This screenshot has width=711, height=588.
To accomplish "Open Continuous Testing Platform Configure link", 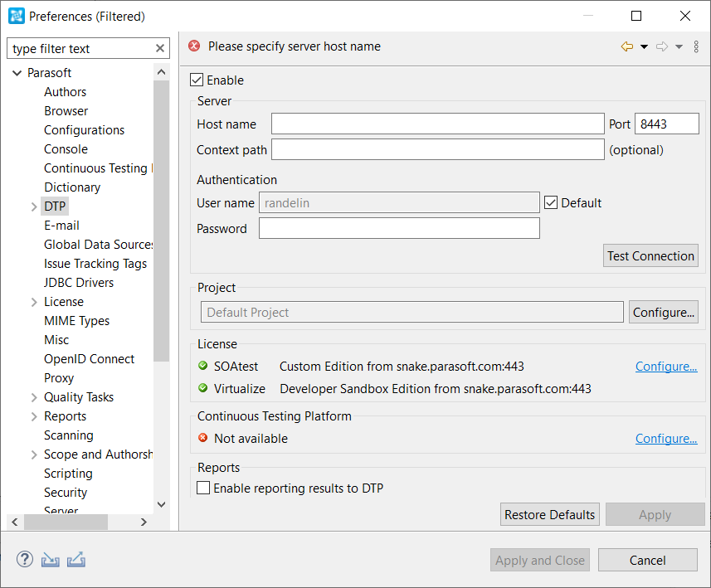I will [666, 438].
